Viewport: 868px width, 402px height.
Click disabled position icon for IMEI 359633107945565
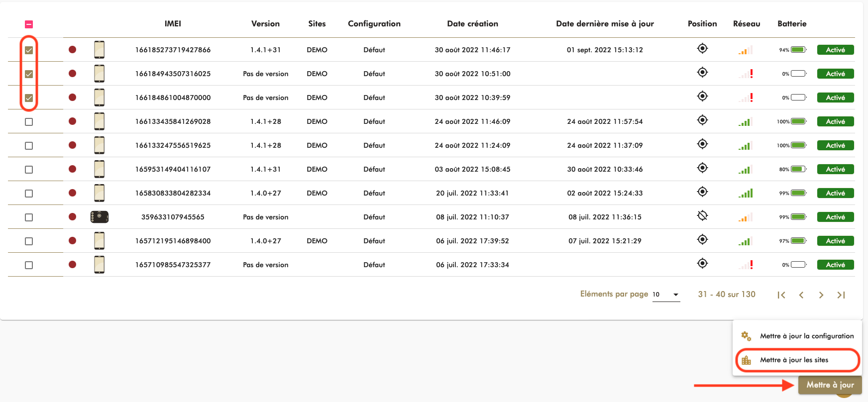pyautogui.click(x=702, y=216)
